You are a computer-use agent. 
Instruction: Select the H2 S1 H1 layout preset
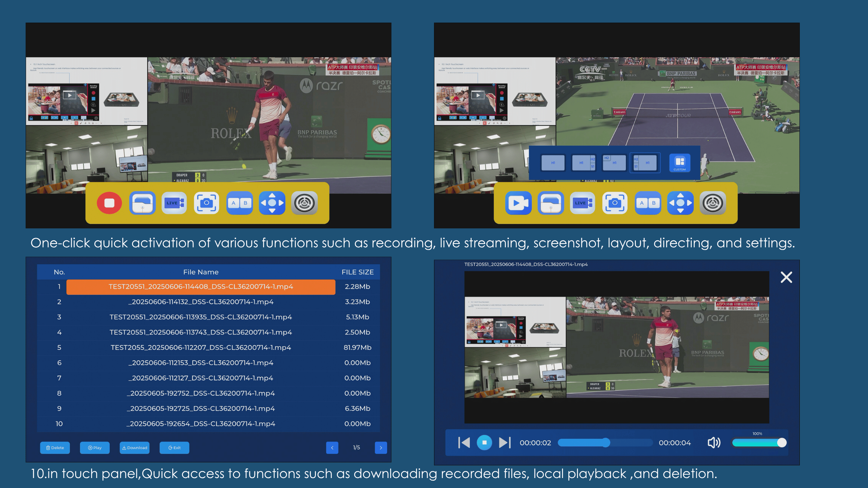645,163
